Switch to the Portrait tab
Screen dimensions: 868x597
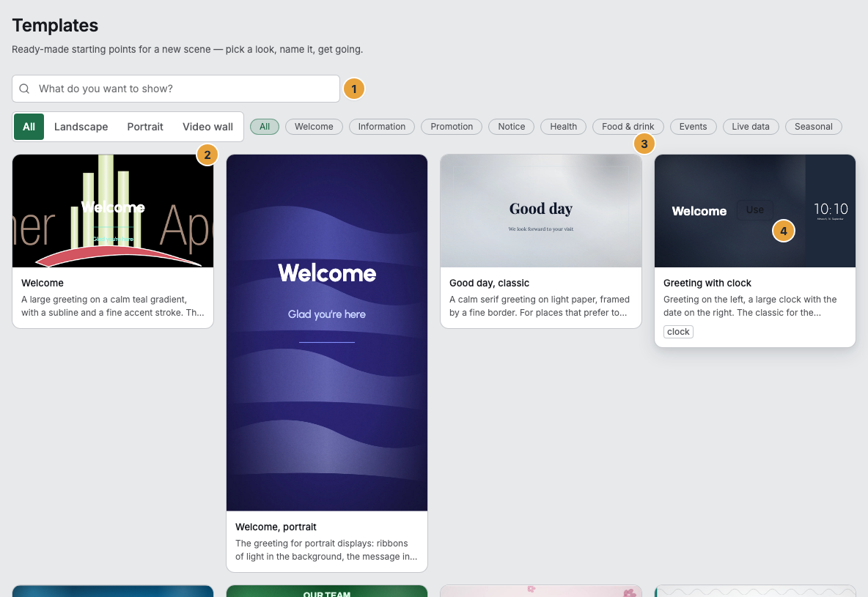(x=145, y=127)
